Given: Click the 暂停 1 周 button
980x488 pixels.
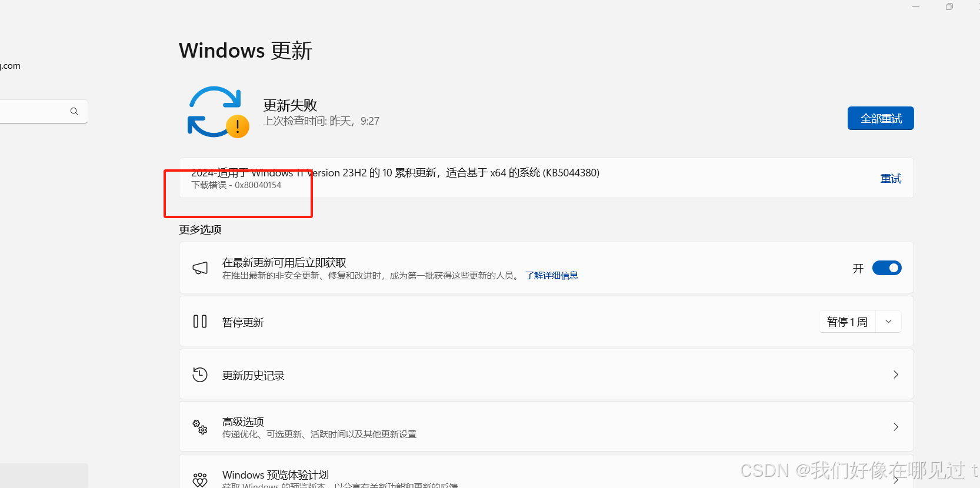Looking at the screenshot, I should coord(848,322).
